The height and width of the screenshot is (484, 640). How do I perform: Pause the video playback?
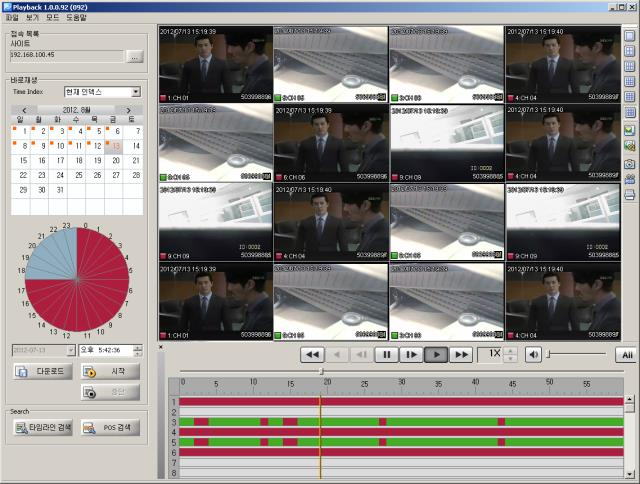click(387, 355)
